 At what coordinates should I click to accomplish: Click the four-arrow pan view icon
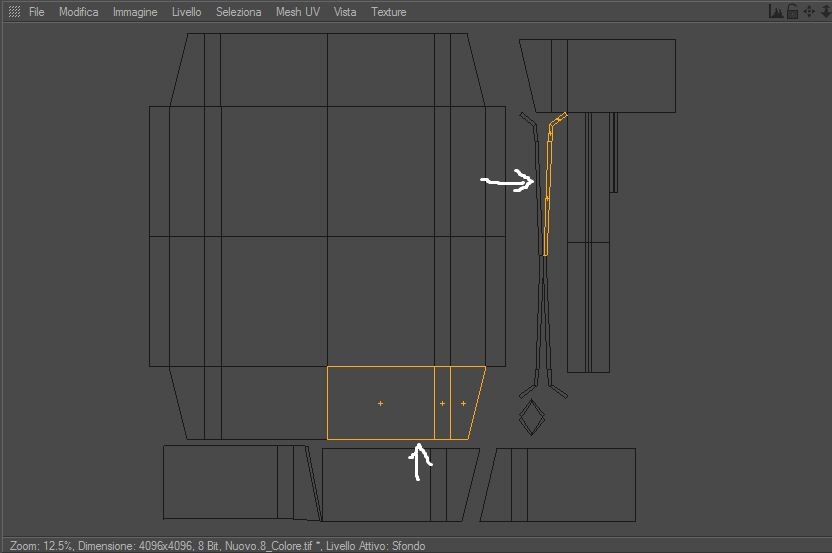click(x=809, y=11)
